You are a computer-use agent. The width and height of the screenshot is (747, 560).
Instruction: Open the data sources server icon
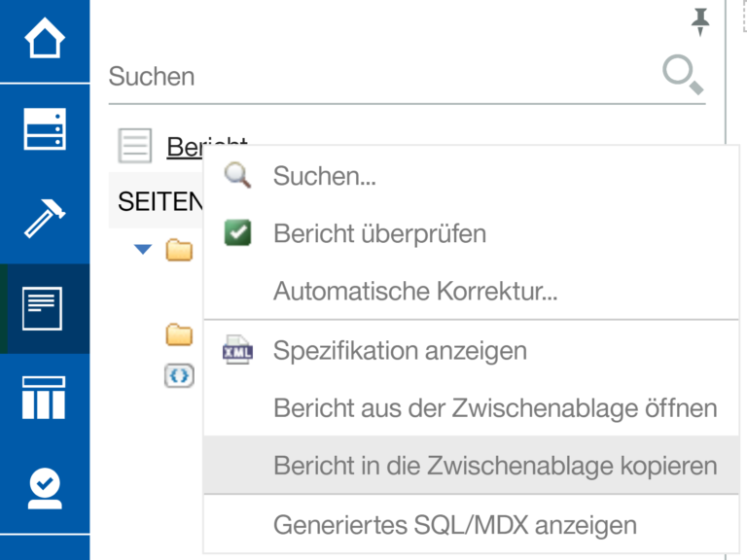pos(45,128)
